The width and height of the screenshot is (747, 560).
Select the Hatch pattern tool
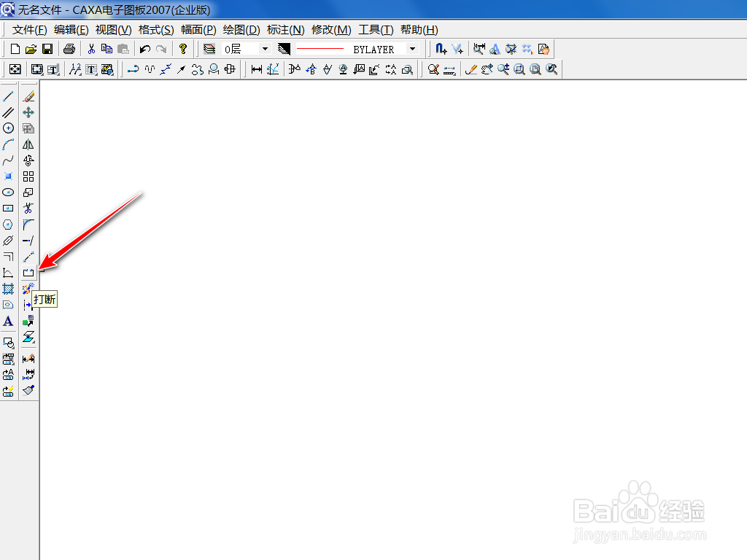click(8, 289)
